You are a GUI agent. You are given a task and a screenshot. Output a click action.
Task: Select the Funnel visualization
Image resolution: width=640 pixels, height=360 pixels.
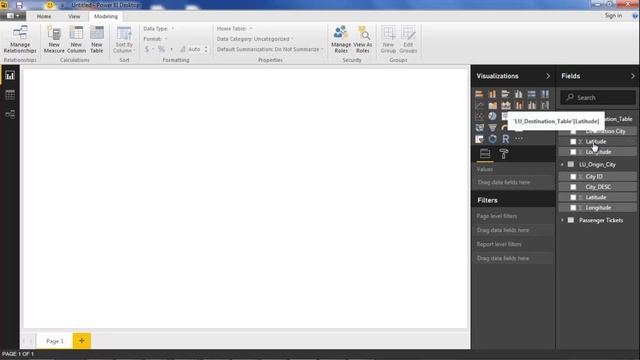tap(492, 128)
